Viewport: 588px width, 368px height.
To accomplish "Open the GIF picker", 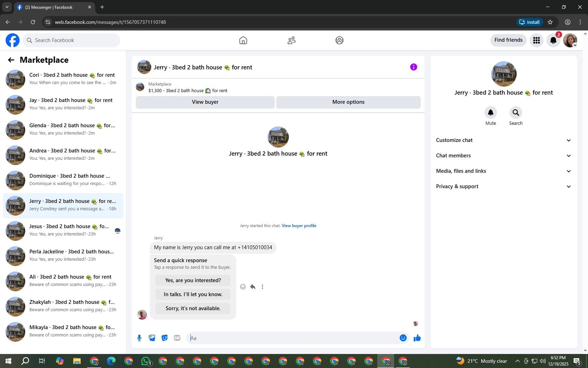I will click(x=177, y=338).
